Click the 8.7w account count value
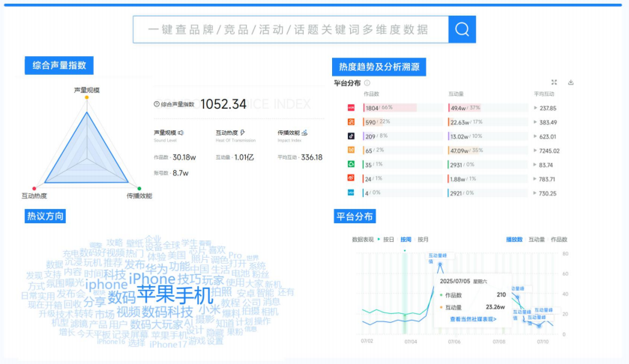Image resolution: width=629 pixels, height=364 pixels. [181, 173]
